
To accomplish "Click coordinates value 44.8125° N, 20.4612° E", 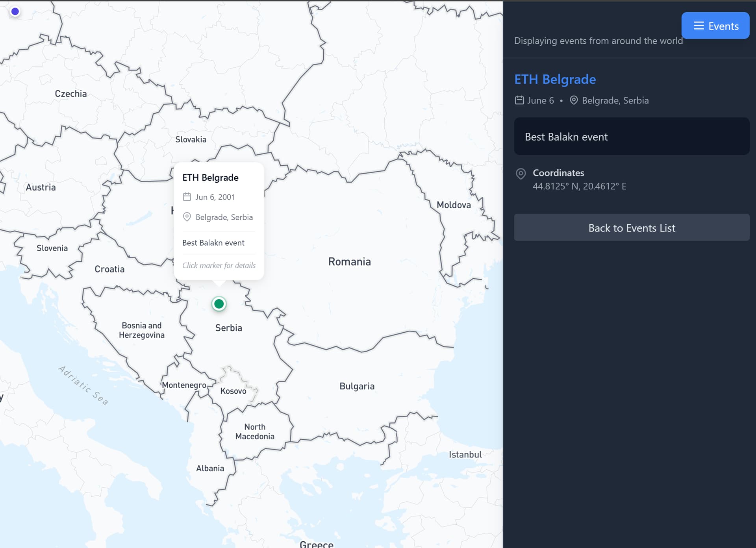I will (x=579, y=186).
